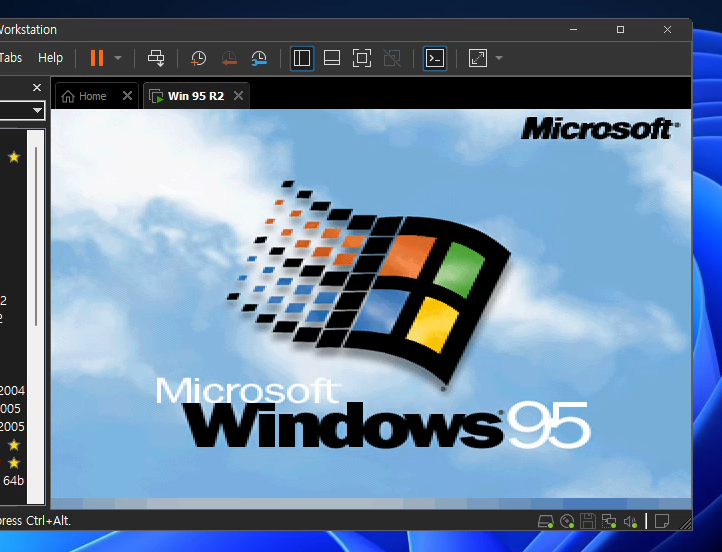722x552 pixels.
Task: Close the library sidebar panel
Action: click(37, 87)
